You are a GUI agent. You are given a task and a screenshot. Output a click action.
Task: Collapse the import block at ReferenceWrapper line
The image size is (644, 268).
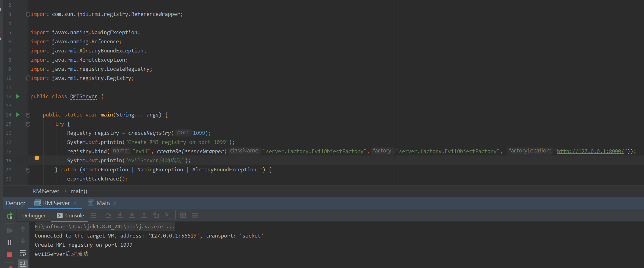[x=28, y=14]
